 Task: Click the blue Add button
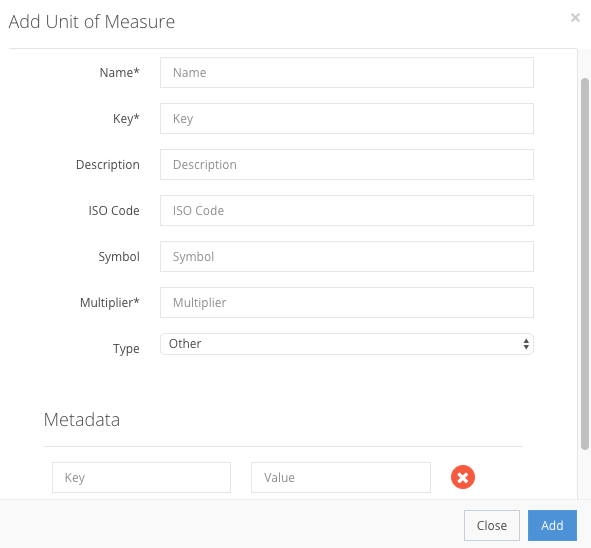[552, 525]
